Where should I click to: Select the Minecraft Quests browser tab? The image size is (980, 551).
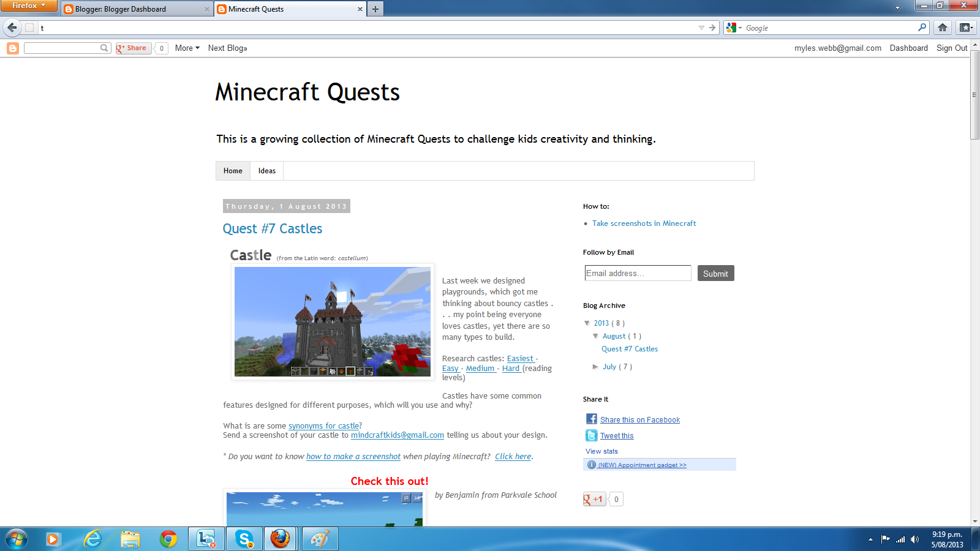point(290,9)
